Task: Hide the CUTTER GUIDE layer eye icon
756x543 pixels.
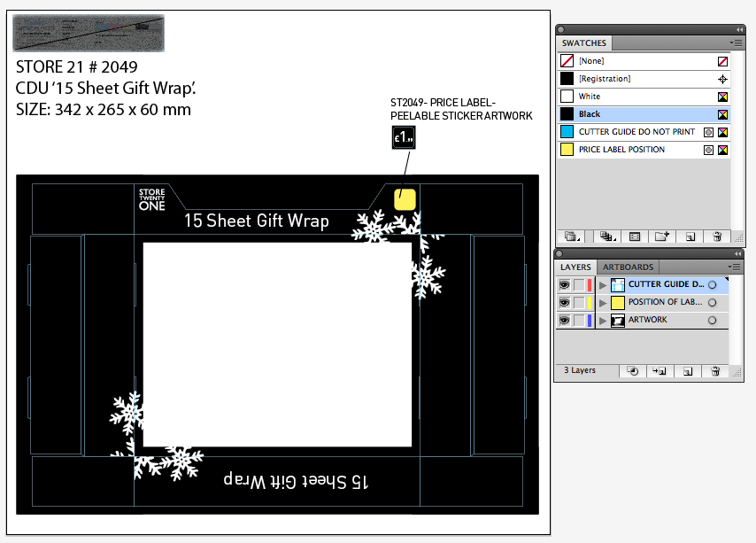Action: [564, 285]
